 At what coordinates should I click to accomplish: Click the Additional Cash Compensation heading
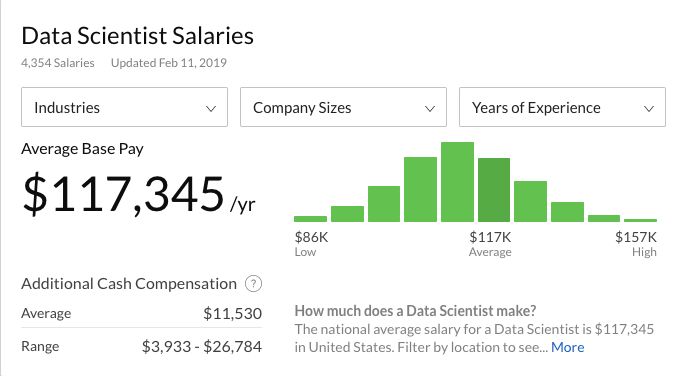click(x=129, y=284)
